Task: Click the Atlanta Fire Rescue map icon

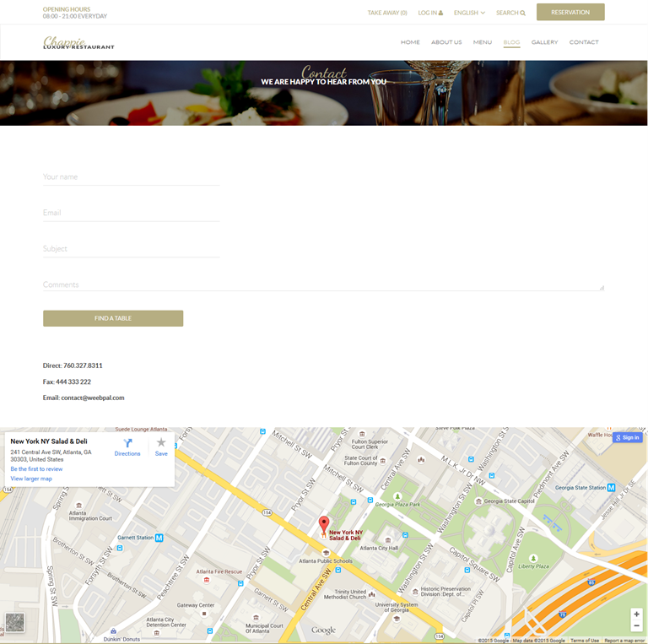Action: (206, 580)
